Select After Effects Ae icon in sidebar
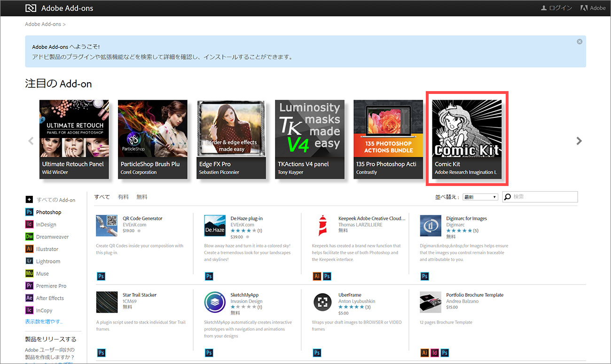Image resolution: width=611 pixels, height=364 pixels. click(29, 297)
